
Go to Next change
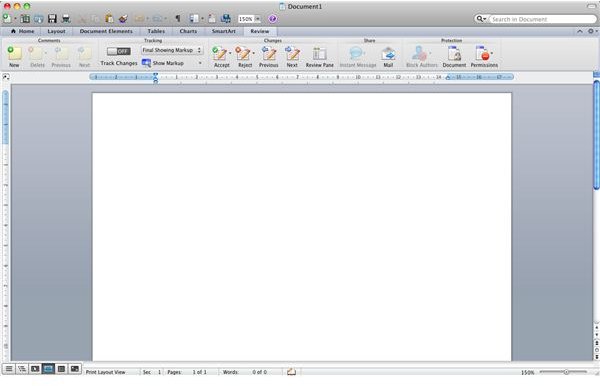tap(292, 54)
